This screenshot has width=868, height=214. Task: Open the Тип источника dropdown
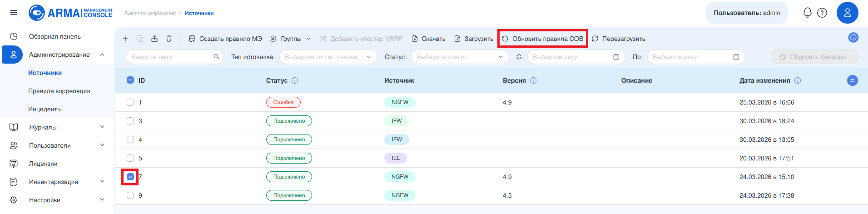tap(328, 57)
